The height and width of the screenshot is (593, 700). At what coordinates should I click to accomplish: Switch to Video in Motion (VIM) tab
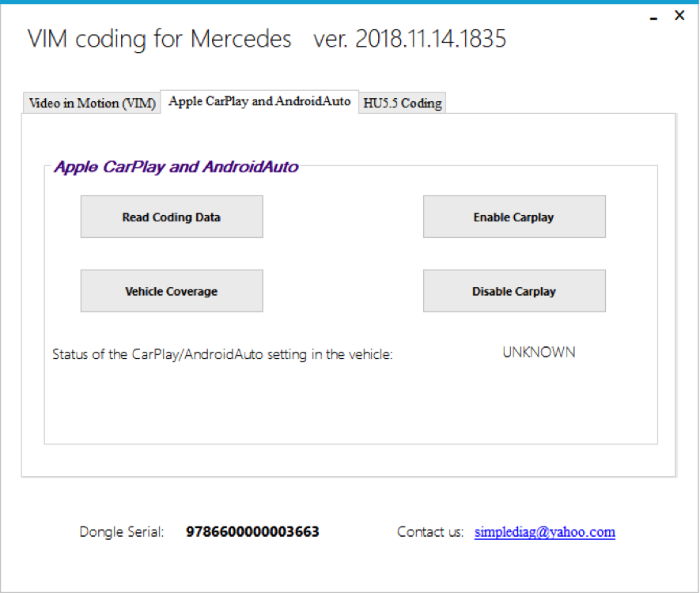pyautogui.click(x=92, y=103)
